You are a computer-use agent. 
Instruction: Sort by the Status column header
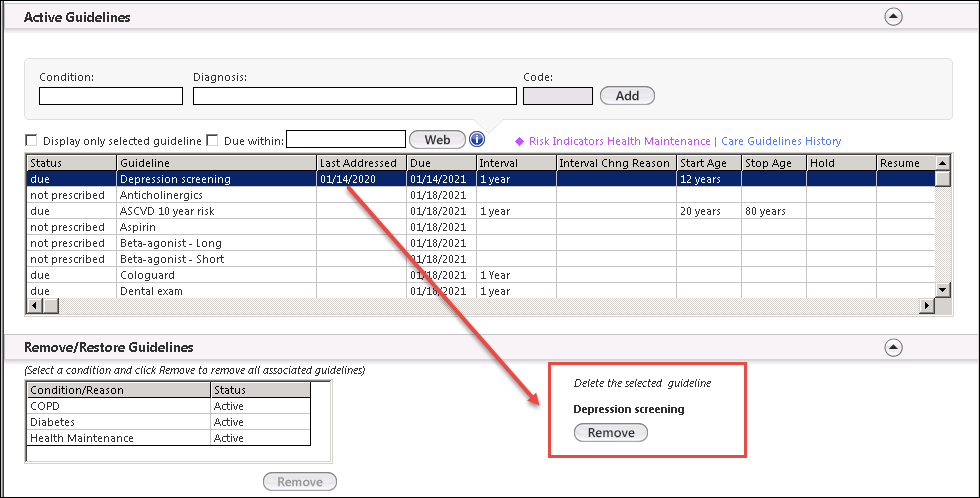tap(72, 163)
